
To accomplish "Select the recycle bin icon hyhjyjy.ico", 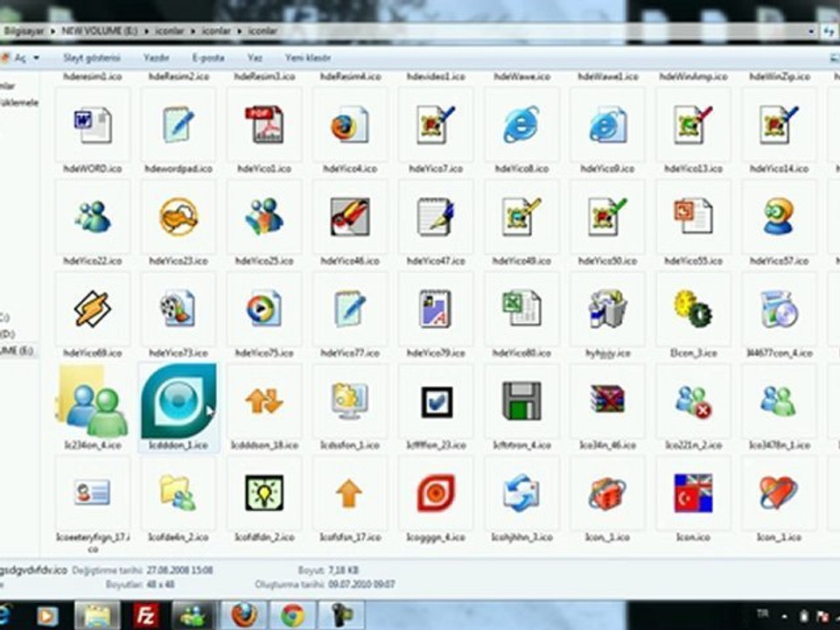I will [x=607, y=309].
